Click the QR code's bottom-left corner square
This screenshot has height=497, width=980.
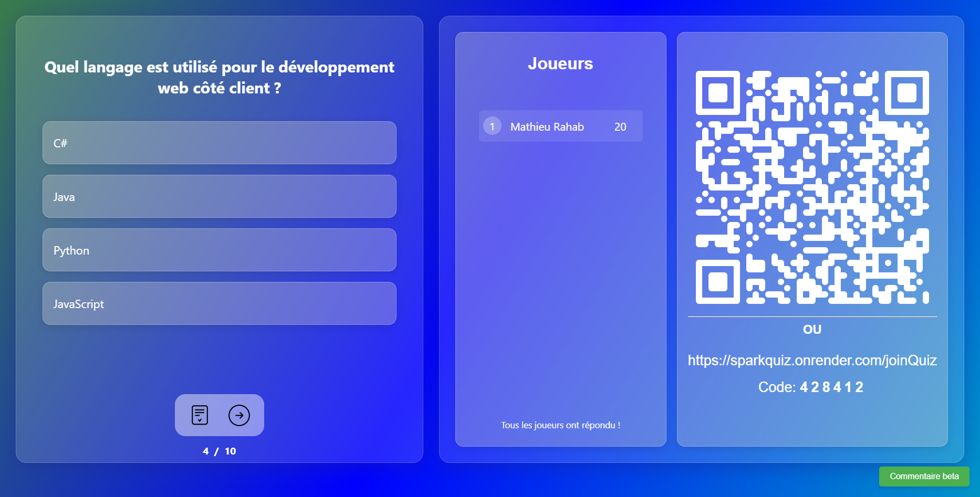click(717, 282)
